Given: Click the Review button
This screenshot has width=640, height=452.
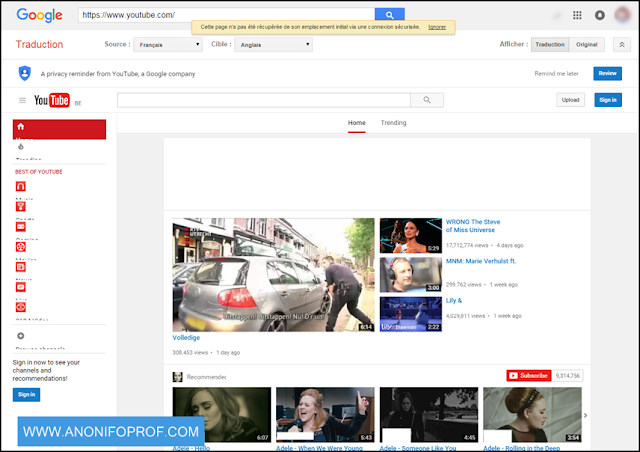Looking at the screenshot, I should point(607,73).
